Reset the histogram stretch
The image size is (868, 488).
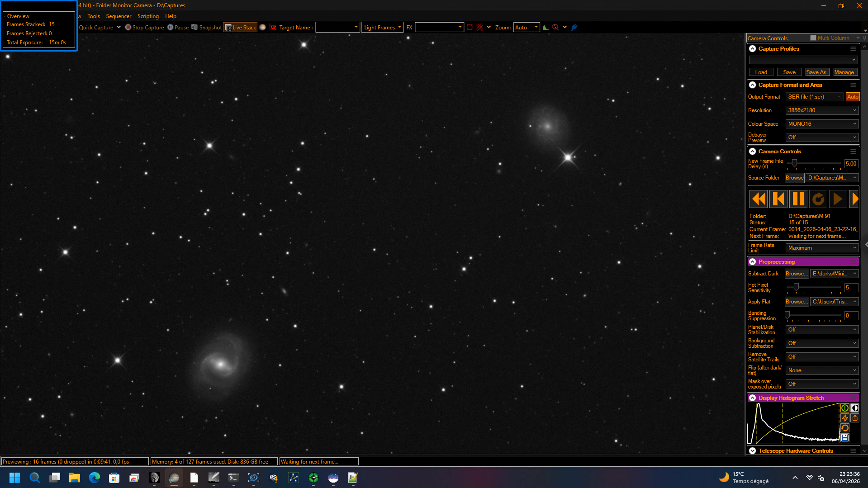[844, 428]
